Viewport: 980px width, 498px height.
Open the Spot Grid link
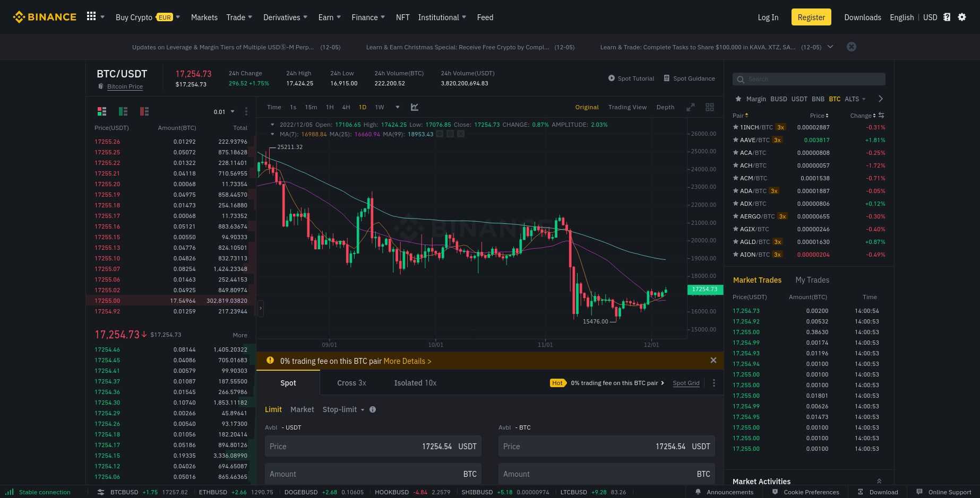(686, 383)
